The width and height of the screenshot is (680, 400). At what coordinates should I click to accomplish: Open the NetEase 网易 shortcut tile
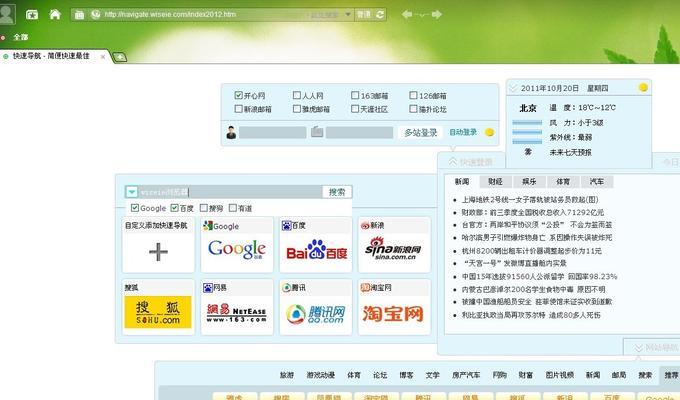[x=237, y=307]
